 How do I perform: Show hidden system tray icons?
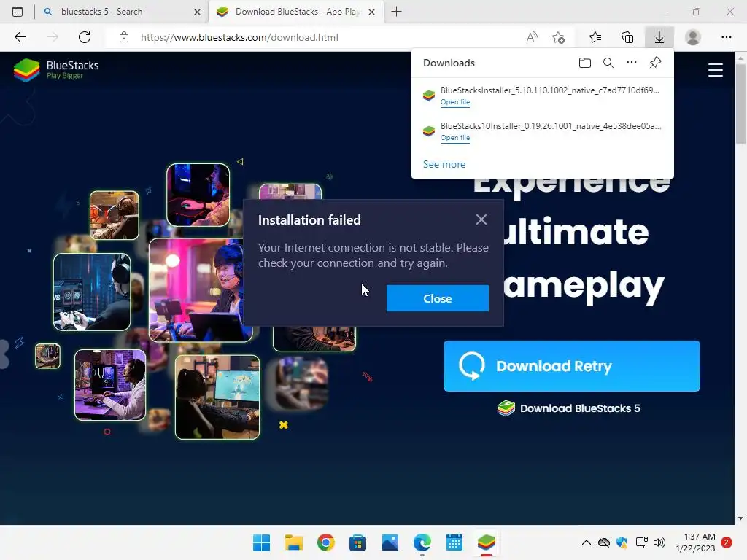[587, 542]
